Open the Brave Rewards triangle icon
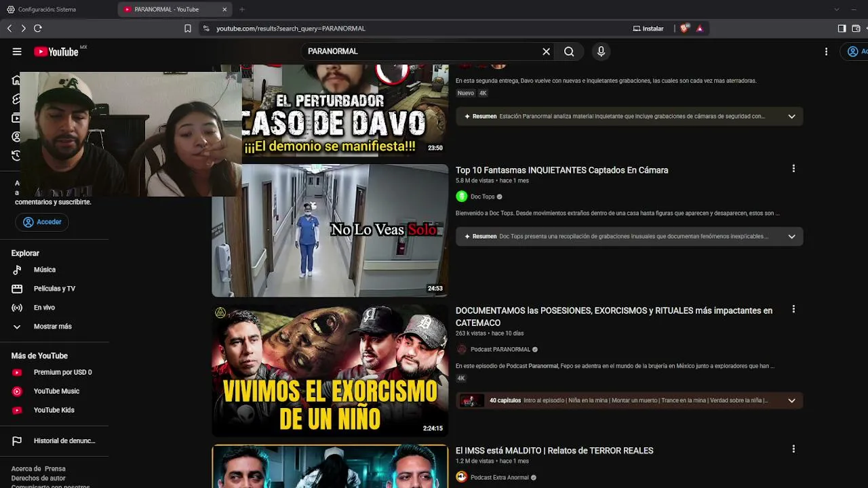The height and width of the screenshot is (488, 868). (x=699, y=28)
